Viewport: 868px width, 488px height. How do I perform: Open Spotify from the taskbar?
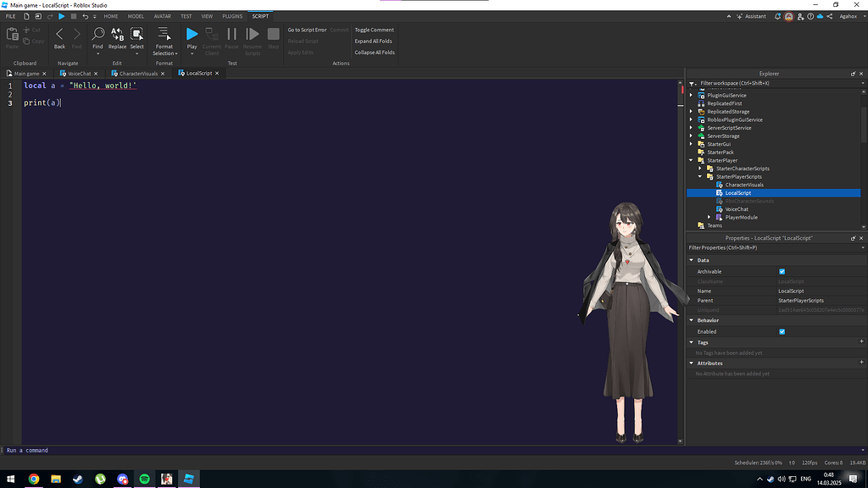145,479
